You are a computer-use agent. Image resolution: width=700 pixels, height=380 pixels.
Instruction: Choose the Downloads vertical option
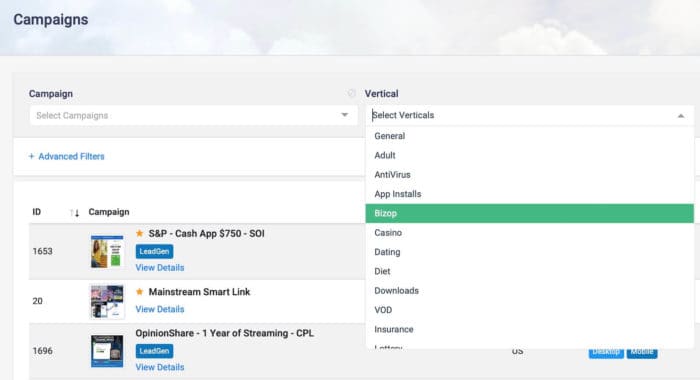click(529, 291)
